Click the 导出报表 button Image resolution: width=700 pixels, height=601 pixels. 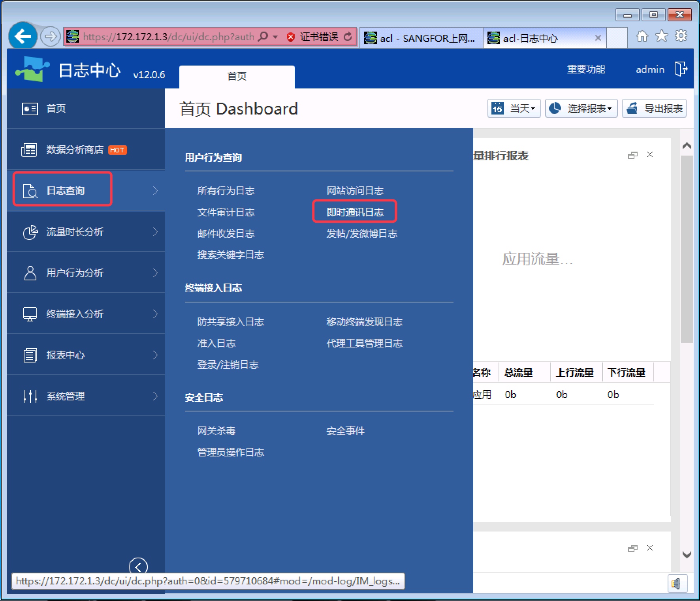tap(654, 108)
